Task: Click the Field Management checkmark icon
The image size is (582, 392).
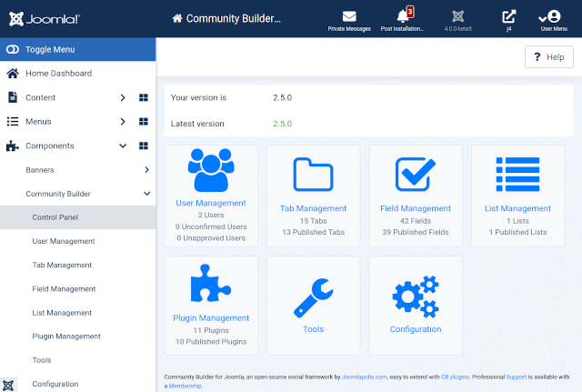Action: click(x=416, y=174)
